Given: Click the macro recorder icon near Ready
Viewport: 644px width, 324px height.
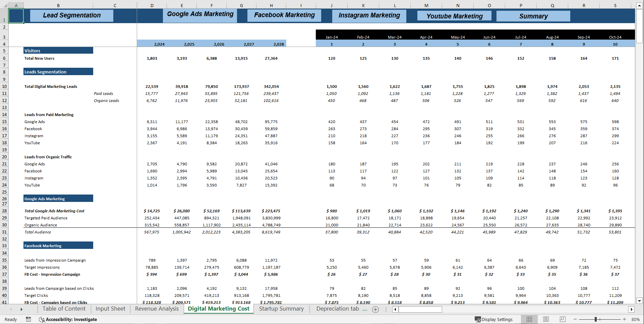Looking at the screenshot, I should (28, 319).
